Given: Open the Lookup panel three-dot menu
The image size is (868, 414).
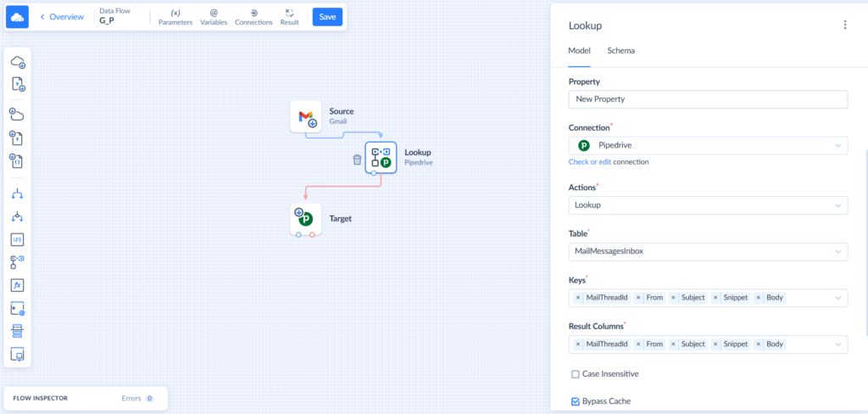Looking at the screenshot, I should [845, 25].
